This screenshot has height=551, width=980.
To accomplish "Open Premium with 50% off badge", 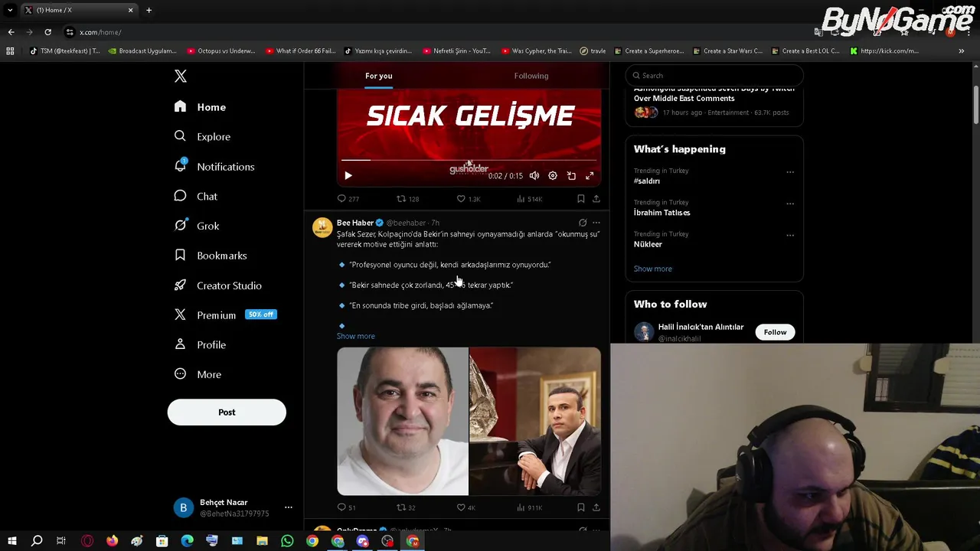I will click(x=225, y=315).
